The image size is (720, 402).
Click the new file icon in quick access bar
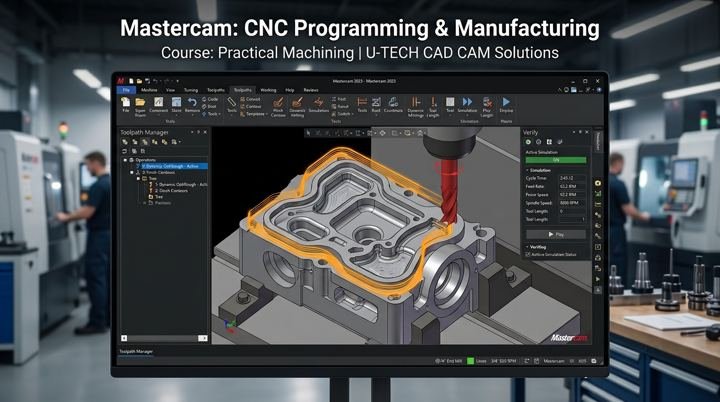(131, 81)
